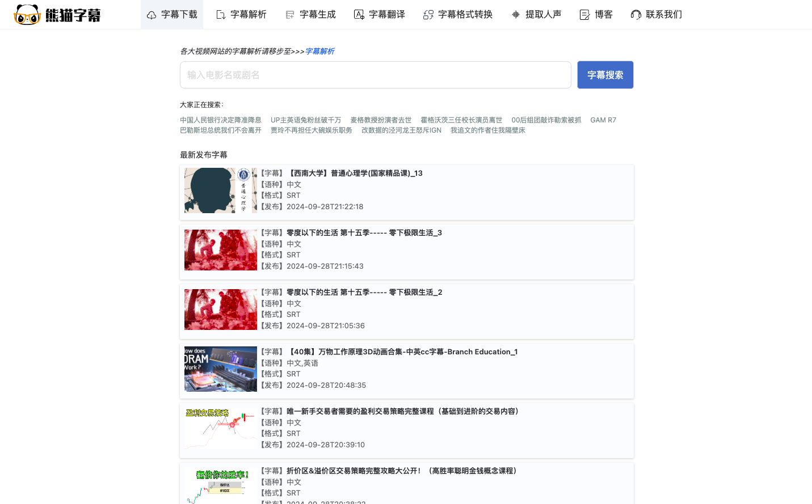Click trending term 贾玲不再担任大碗娱乐职务
Image resolution: width=812 pixels, height=504 pixels.
[x=312, y=130]
